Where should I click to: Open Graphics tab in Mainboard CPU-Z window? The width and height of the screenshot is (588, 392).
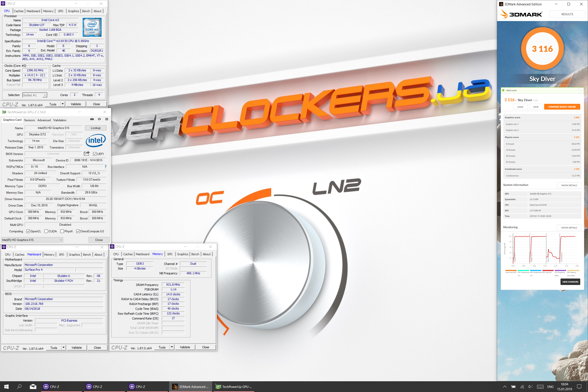tap(74, 254)
